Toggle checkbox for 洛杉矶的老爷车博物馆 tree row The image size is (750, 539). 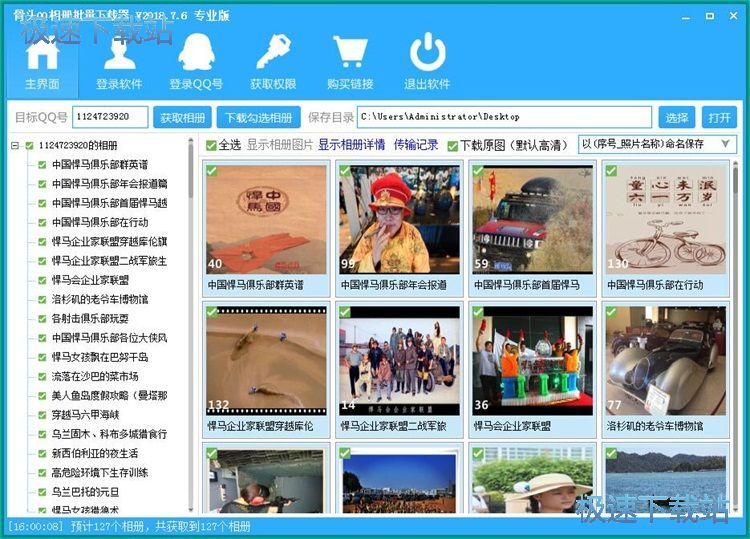click(x=42, y=300)
